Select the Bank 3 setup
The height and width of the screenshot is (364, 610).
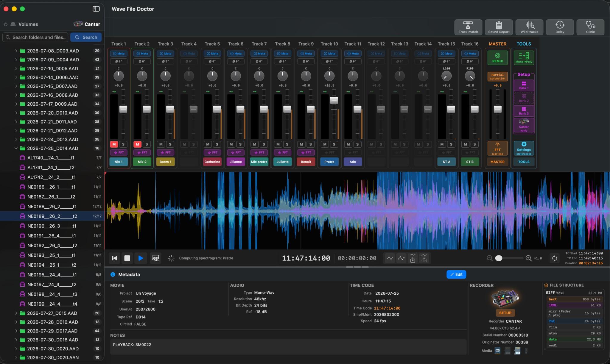click(x=524, y=111)
